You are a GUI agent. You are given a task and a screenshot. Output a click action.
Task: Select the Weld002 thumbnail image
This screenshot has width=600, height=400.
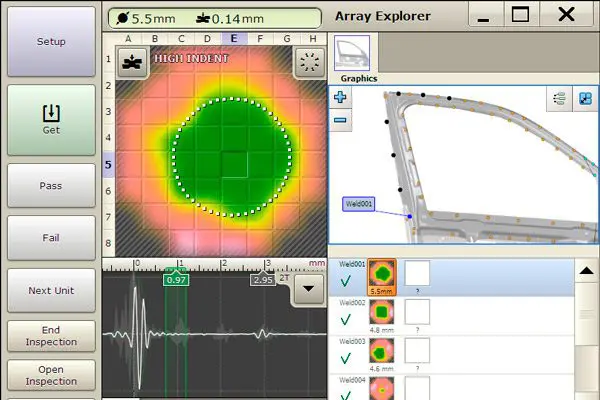coord(382,313)
